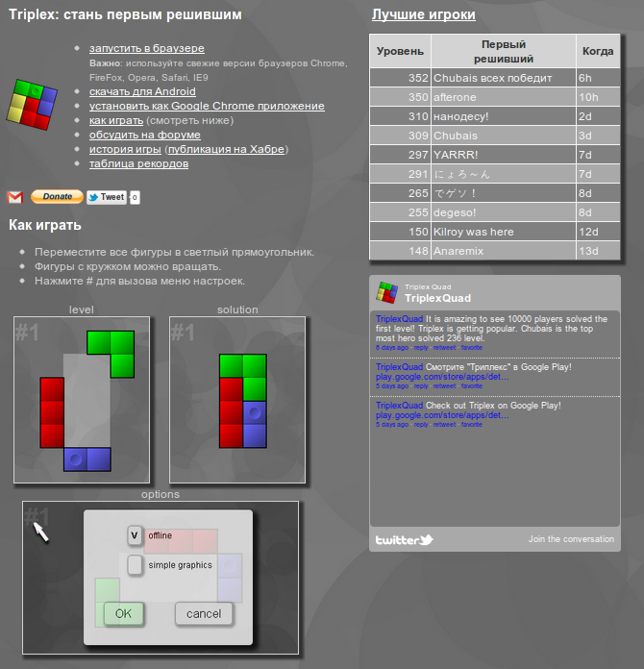Image resolution: width=644 pixels, height=669 pixels.
Task: Click favorite under the 10000 players tweet
Action: point(472,348)
